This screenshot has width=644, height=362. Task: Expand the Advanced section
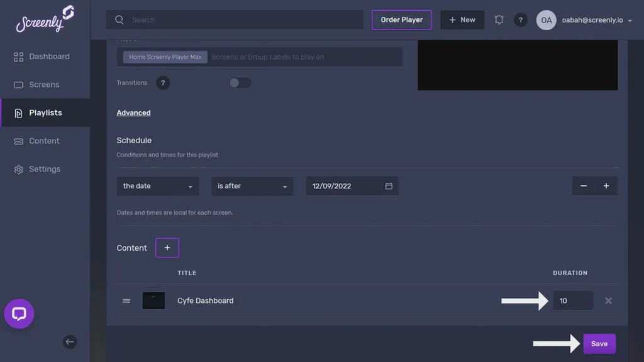tap(133, 112)
